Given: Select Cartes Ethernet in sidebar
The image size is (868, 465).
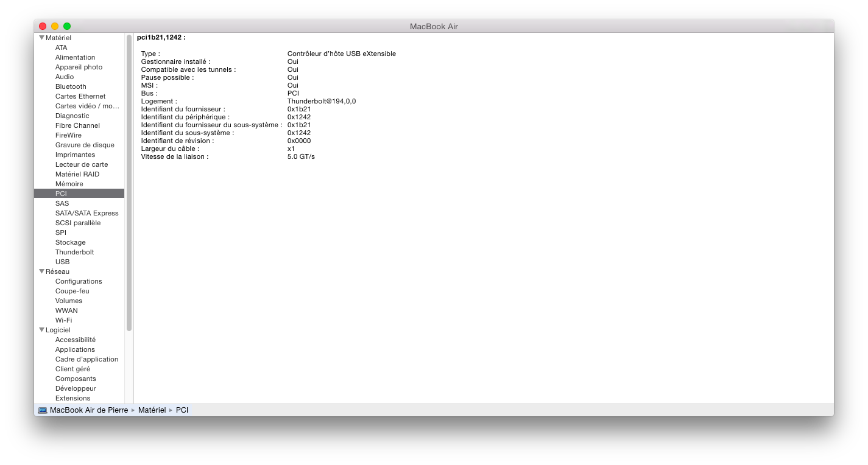Looking at the screenshot, I should pyautogui.click(x=79, y=96).
